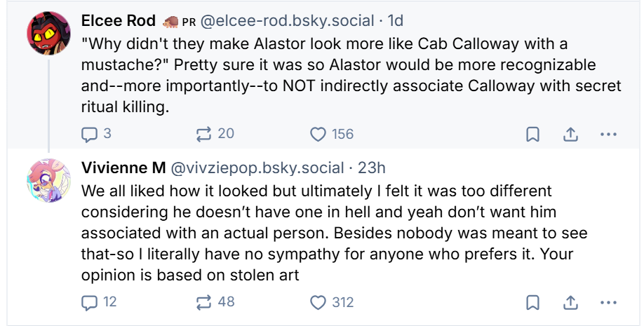Image resolution: width=644 pixels, height=326 pixels.
Task: Open the 23h timestamp on Vivienne's post
Action: click(372, 168)
